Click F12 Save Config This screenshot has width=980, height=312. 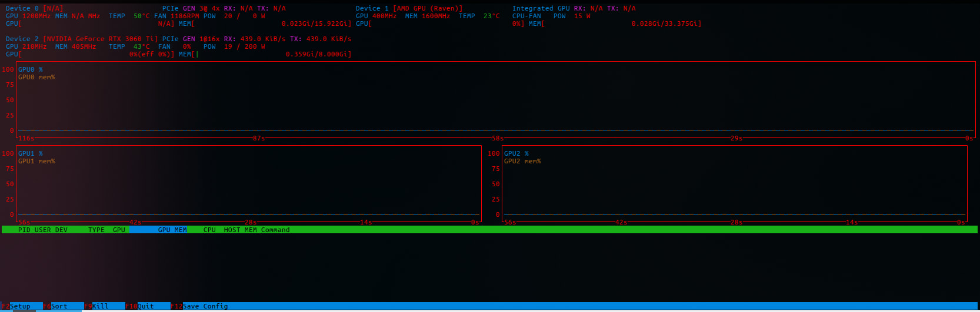(x=200, y=306)
